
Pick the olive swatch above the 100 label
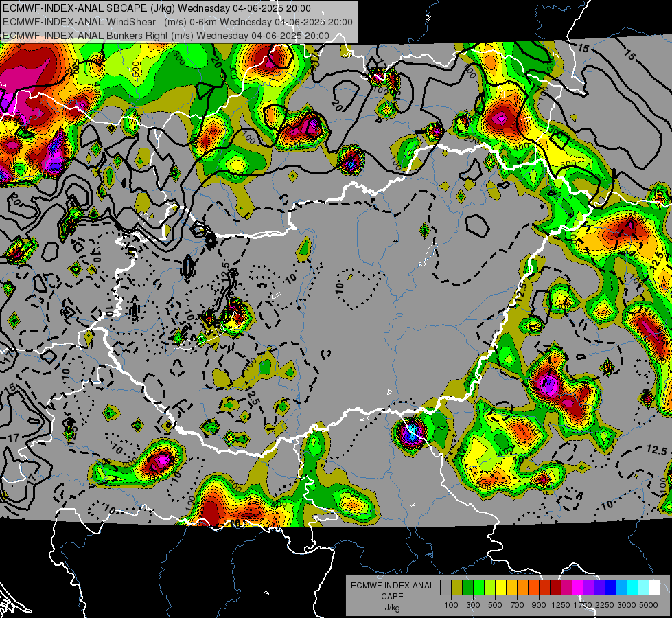457,587
